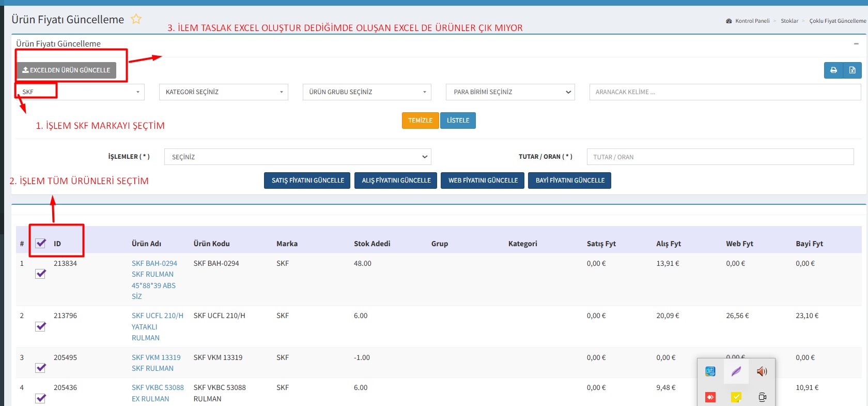Open the KATEGORİ SEÇİNİZ dropdown
The height and width of the screenshot is (406, 868).
(223, 92)
